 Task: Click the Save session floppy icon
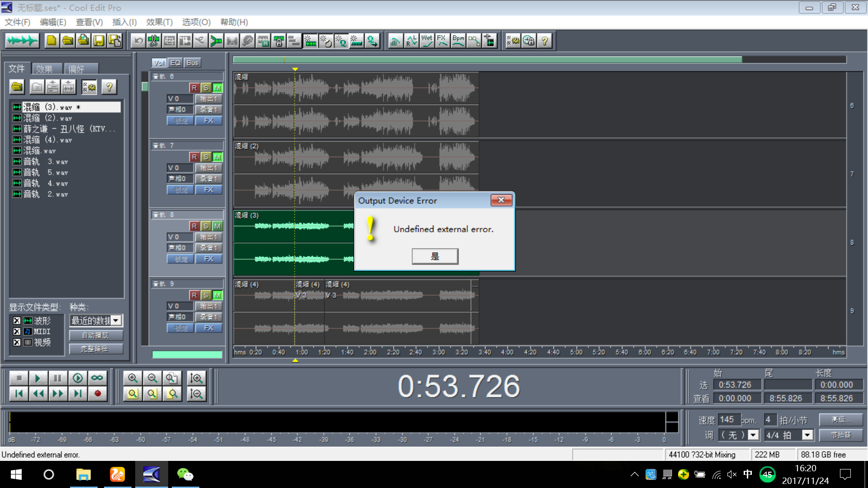tap(99, 41)
